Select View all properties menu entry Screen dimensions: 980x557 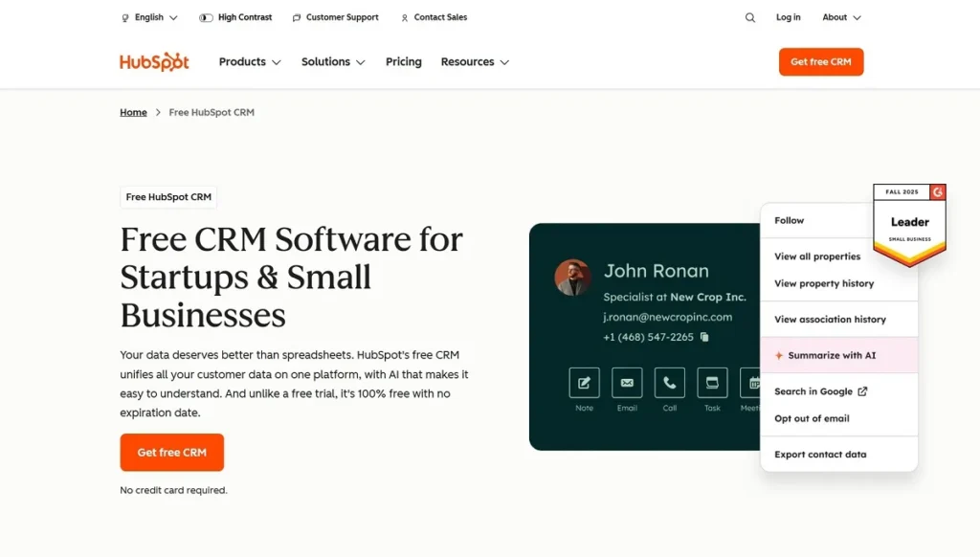819,256
